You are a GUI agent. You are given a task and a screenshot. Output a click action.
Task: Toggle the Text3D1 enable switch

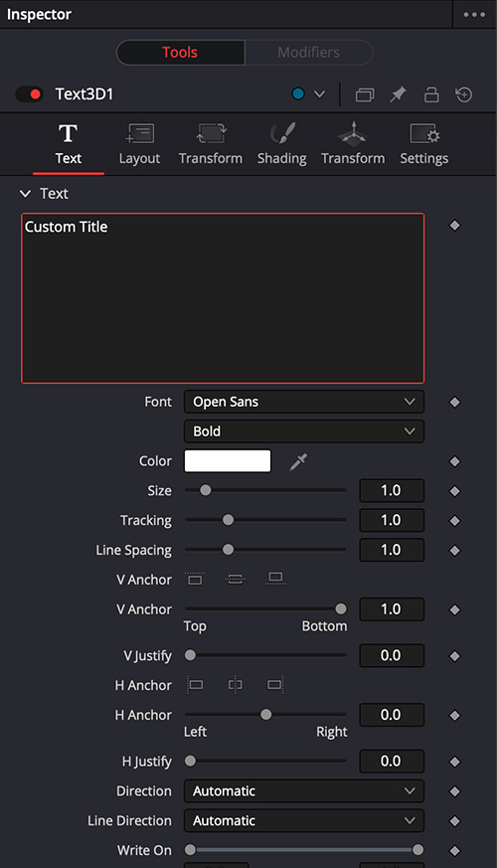(30, 94)
